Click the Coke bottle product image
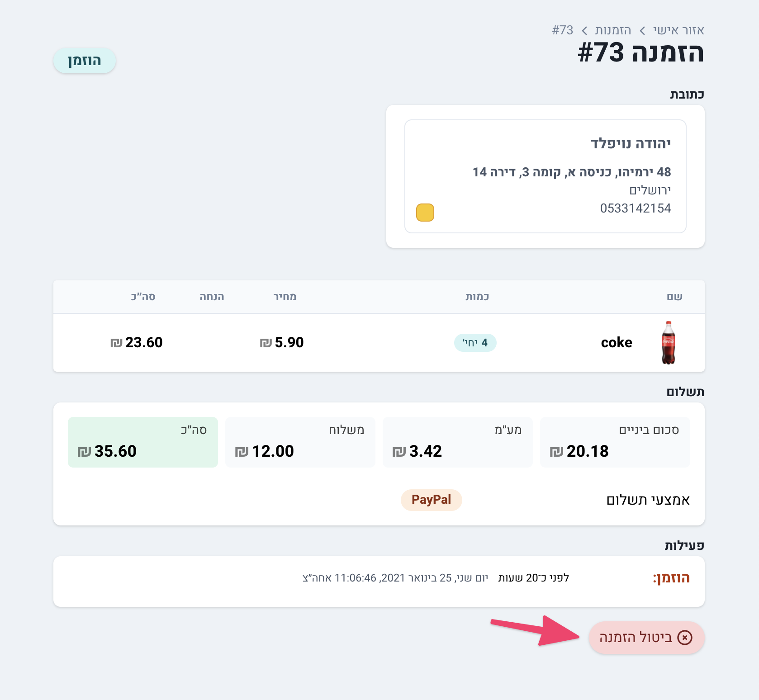 pyautogui.click(x=668, y=343)
